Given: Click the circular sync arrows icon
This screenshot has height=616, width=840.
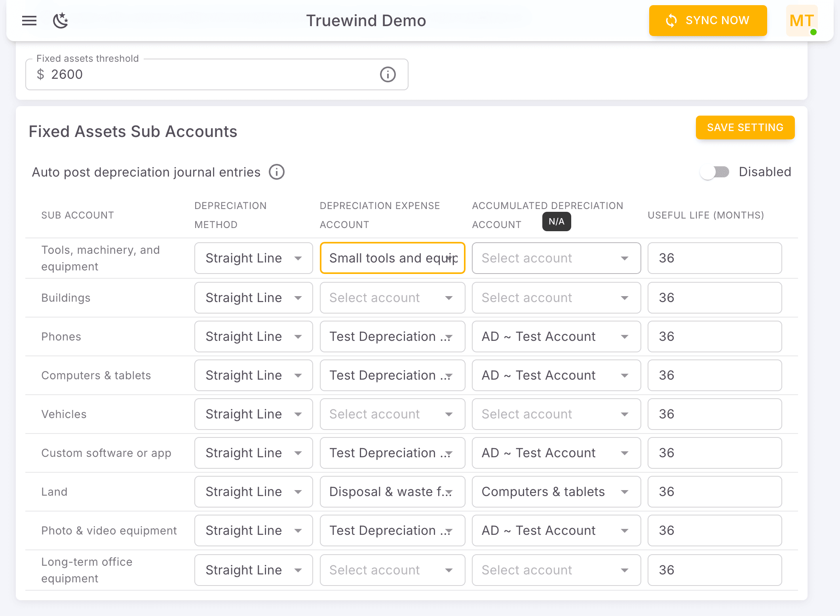Looking at the screenshot, I should click(671, 21).
